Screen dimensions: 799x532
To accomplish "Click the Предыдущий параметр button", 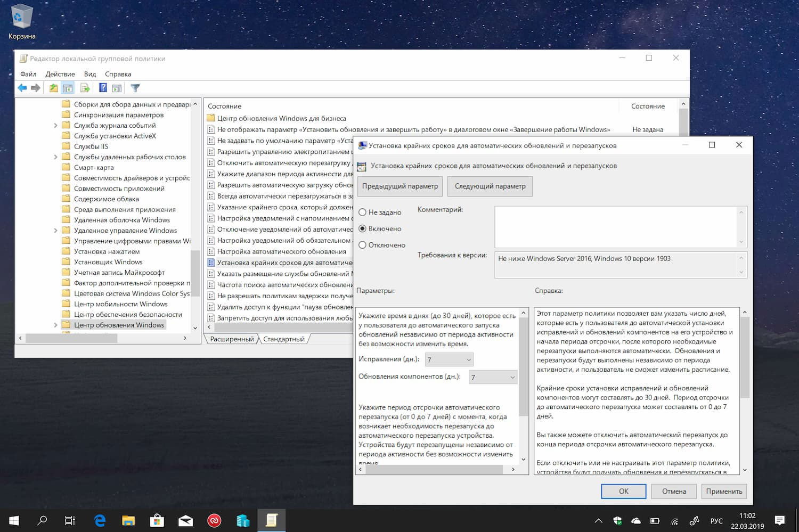I will coord(400,186).
